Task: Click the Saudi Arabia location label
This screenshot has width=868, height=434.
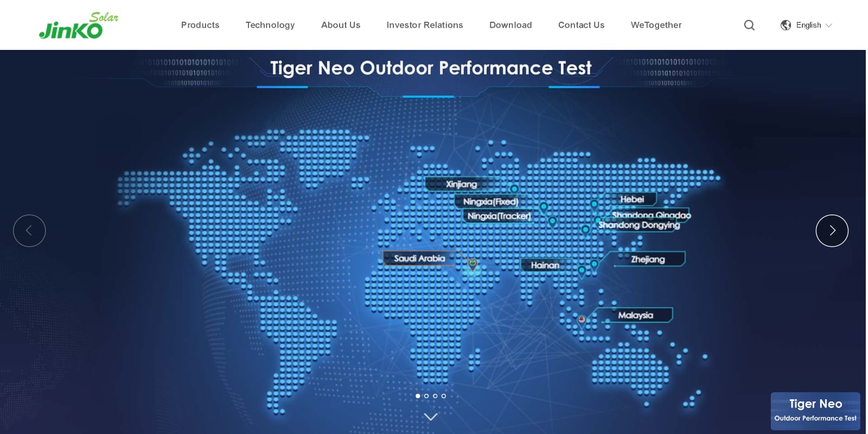Action: pyautogui.click(x=419, y=258)
